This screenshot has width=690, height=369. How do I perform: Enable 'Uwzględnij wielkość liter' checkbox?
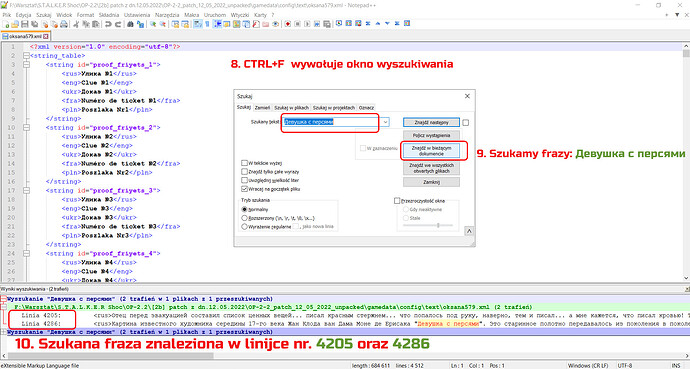tap(244, 180)
